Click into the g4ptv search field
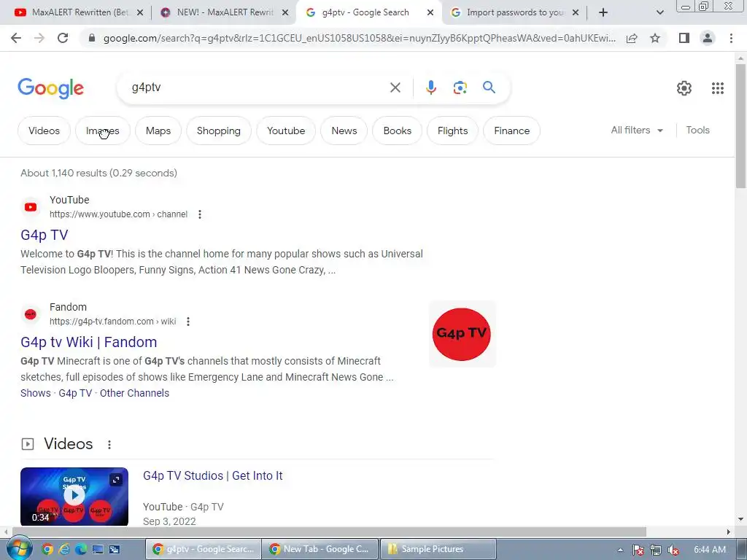Viewport: 747px width, 560px height. (258, 87)
